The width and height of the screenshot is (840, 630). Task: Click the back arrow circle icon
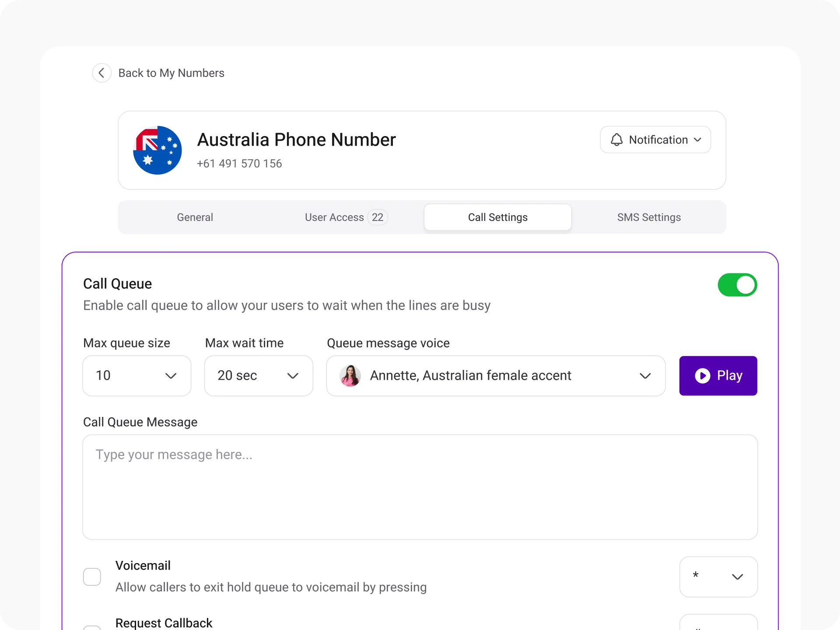tap(101, 73)
